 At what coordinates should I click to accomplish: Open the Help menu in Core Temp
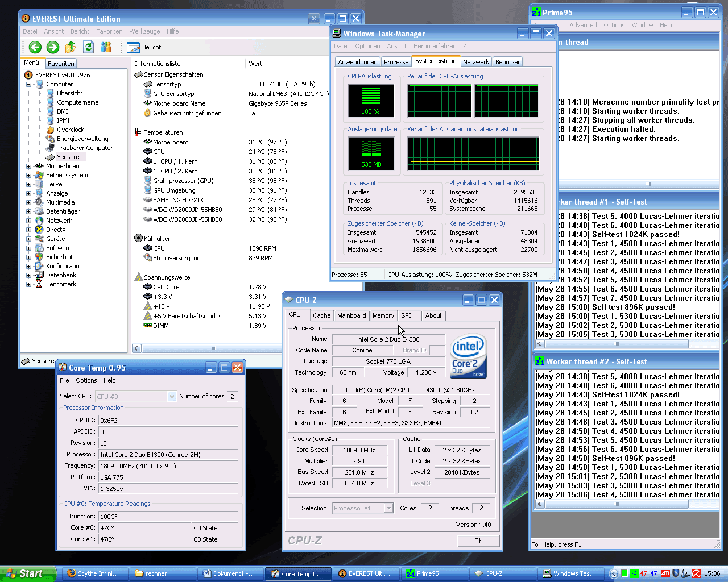(x=109, y=380)
